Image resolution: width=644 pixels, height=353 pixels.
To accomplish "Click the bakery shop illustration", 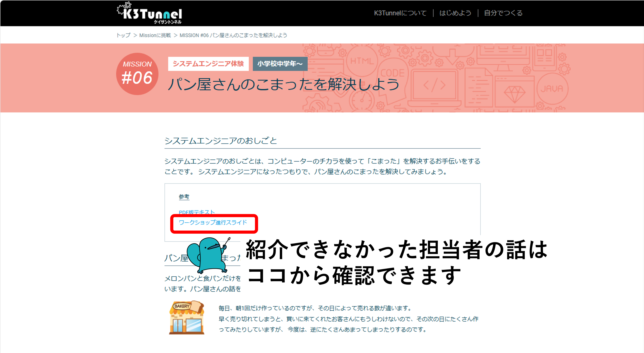I will click(187, 318).
